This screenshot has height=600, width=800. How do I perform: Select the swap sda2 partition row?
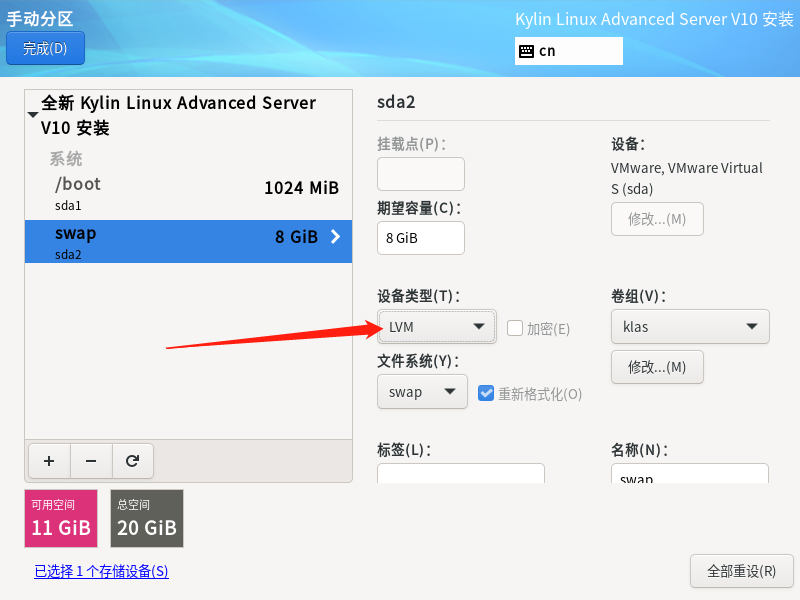(188, 242)
